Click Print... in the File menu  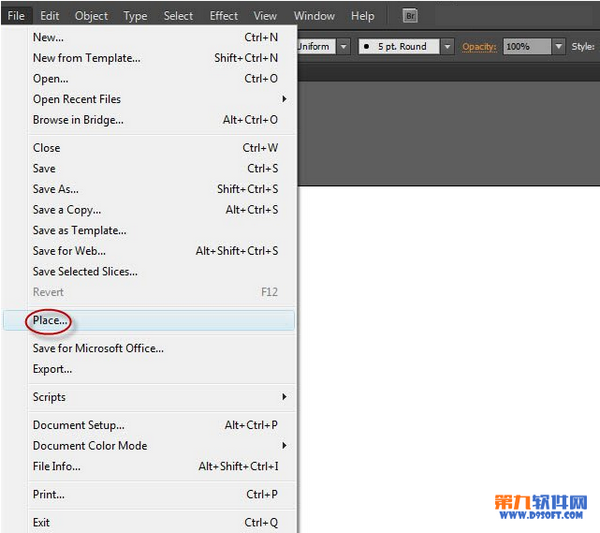(x=155, y=494)
